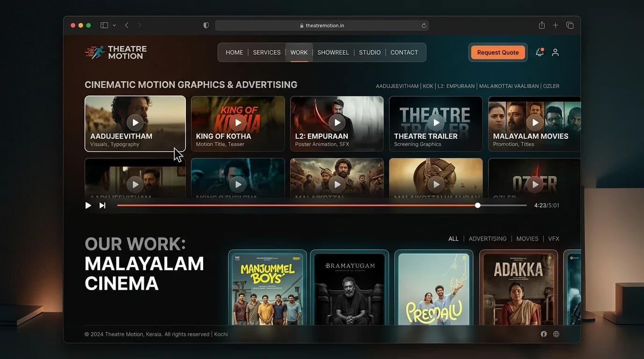Filter work by ADVERTISING
This screenshot has height=359, width=644.
[x=488, y=238]
